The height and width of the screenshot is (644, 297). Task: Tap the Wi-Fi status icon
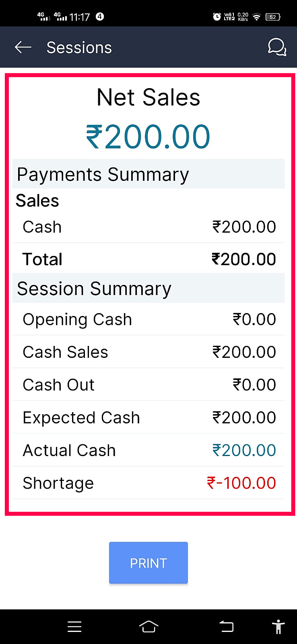(x=256, y=17)
